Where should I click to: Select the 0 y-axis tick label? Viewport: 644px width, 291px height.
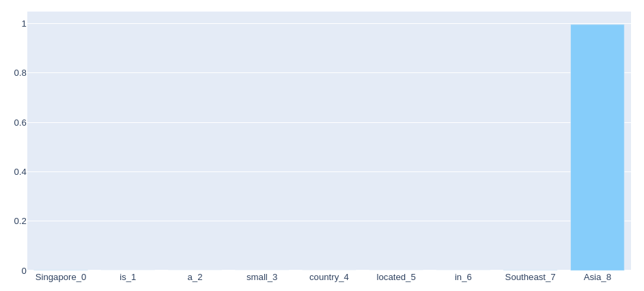[x=23, y=271]
